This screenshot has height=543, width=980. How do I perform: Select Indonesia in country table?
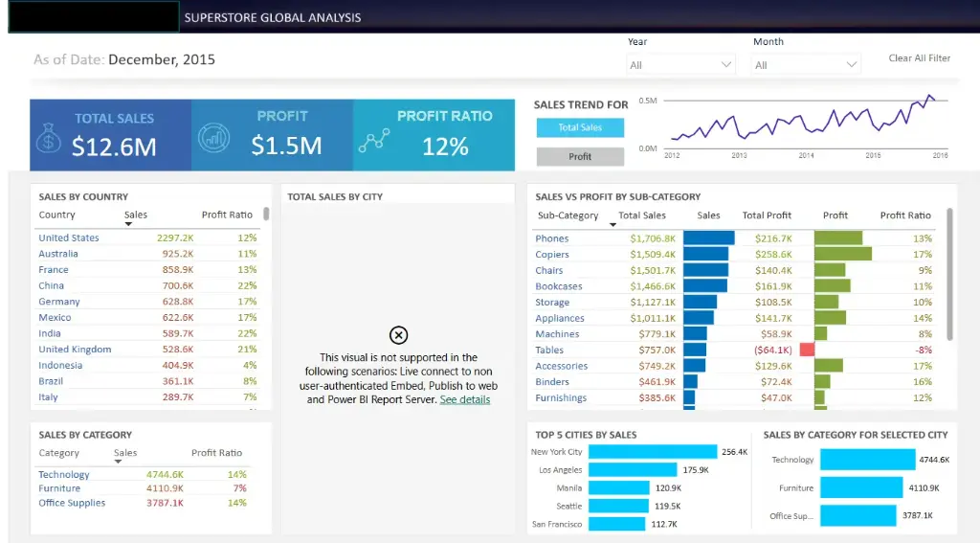coord(147,365)
